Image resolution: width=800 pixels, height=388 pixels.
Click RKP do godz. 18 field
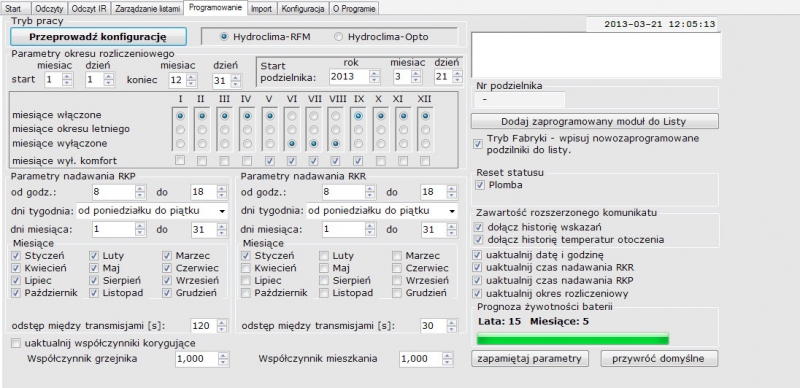click(209, 192)
